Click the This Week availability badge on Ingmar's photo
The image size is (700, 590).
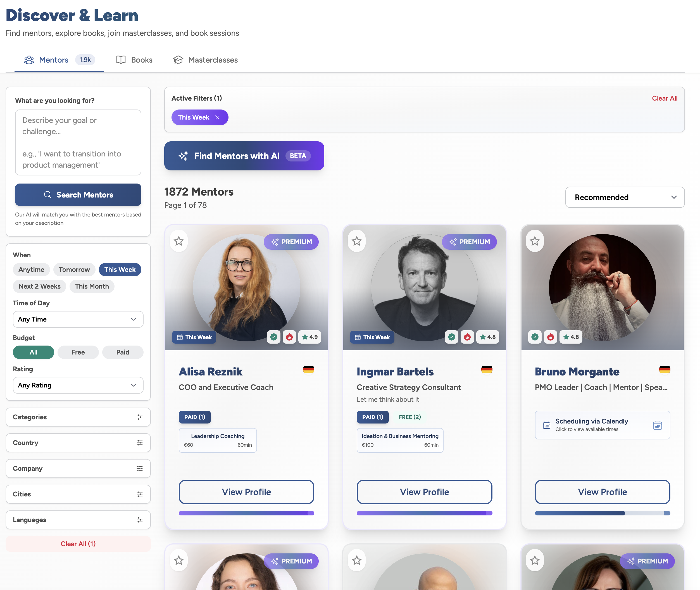coord(372,337)
